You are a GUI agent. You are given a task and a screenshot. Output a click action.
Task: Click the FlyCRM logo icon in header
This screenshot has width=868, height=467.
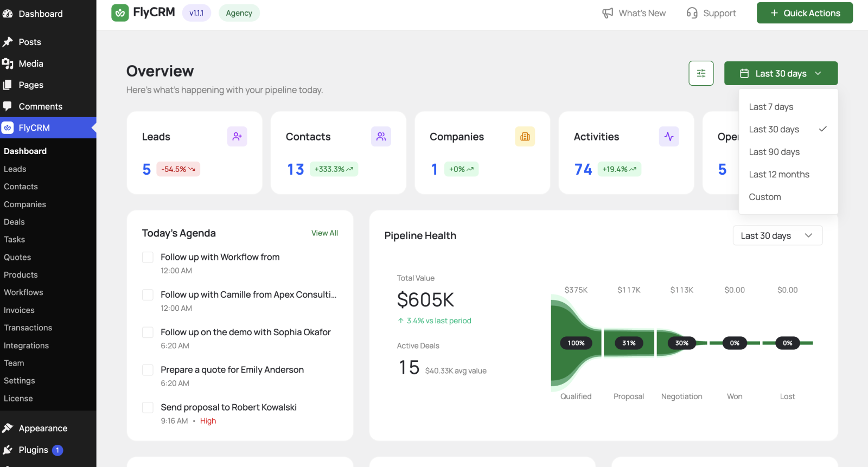(120, 13)
